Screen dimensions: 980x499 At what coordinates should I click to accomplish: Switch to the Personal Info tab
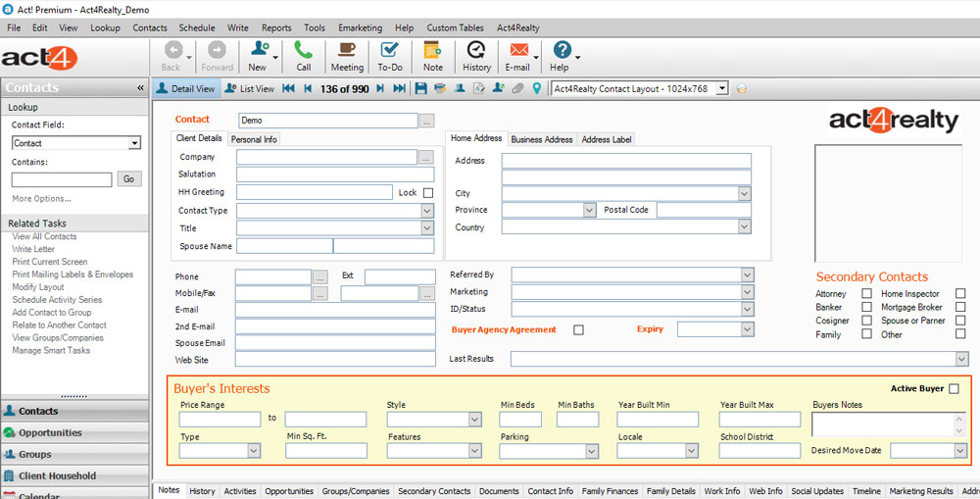[x=254, y=139]
